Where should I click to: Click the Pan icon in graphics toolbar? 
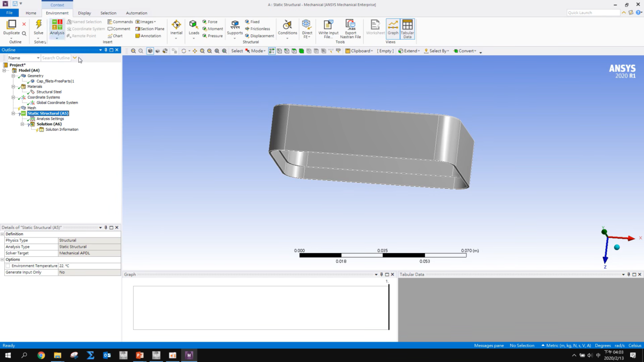click(x=194, y=51)
